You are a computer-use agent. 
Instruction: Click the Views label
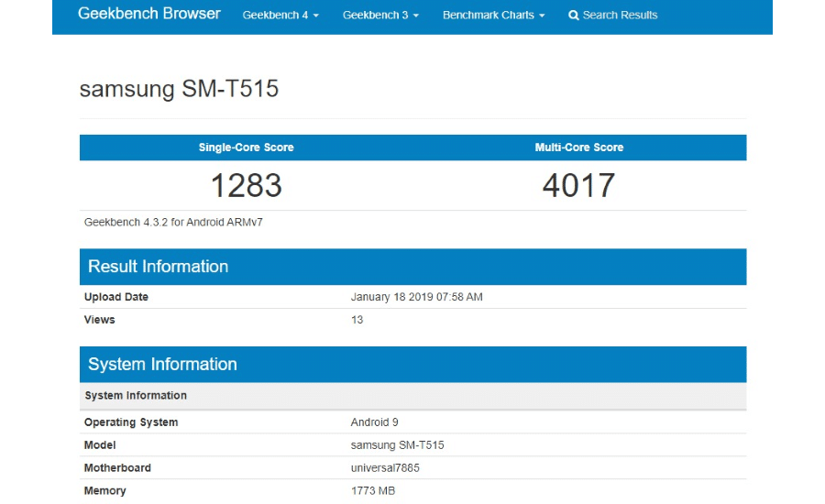(x=99, y=319)
